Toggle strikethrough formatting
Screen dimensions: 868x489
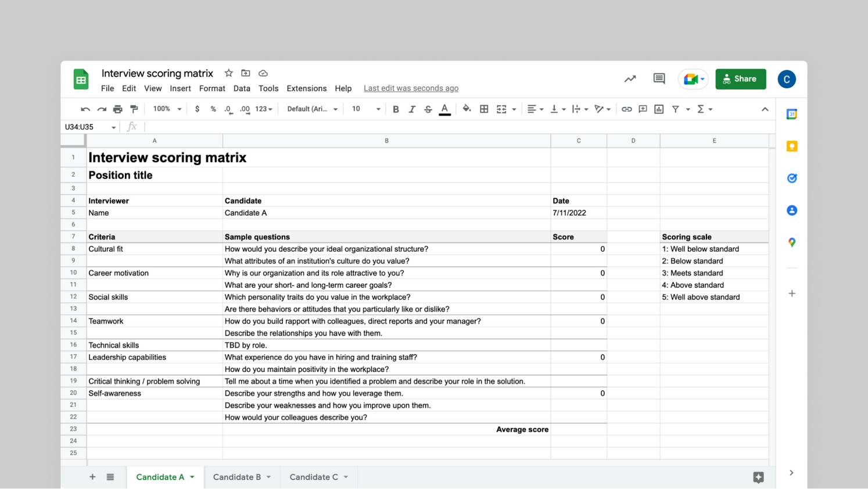tap(428, 109)
